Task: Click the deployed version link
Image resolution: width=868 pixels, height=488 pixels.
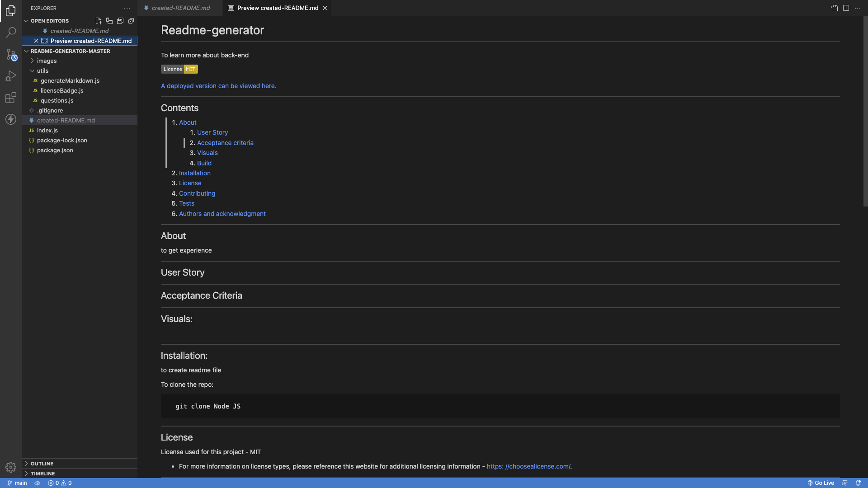Action: point(218,86)
